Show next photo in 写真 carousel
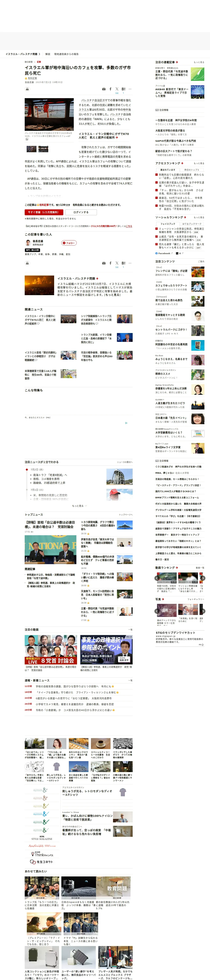Image resolution: width=210 pixels, height=980 pixels. pyautogui.click(x=203, y=611)
